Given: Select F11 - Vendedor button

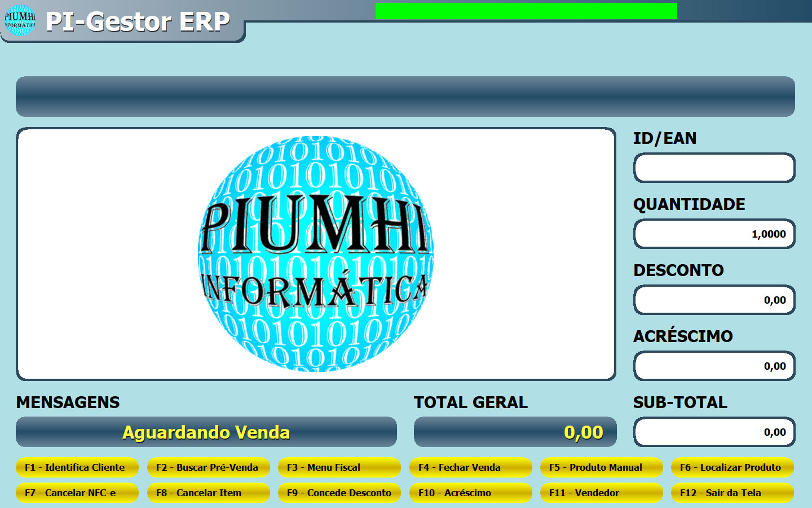Looking at the screenshot, I should coord(602,493).
